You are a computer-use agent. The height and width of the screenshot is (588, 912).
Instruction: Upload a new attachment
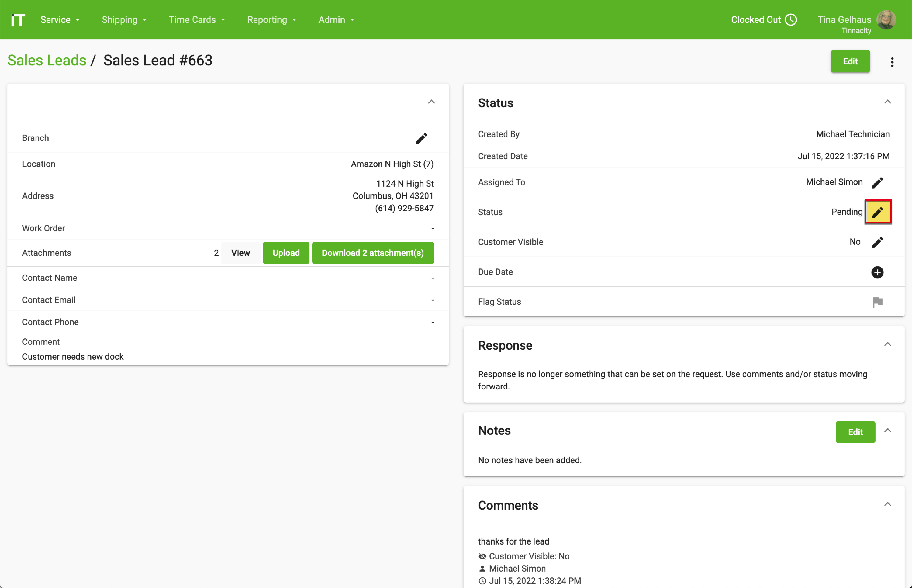[285, 252]
